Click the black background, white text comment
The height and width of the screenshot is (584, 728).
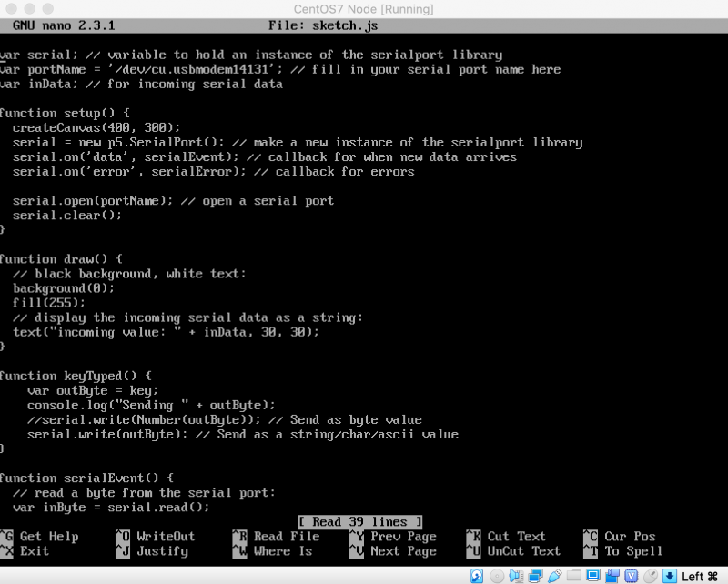click(129, 274)
